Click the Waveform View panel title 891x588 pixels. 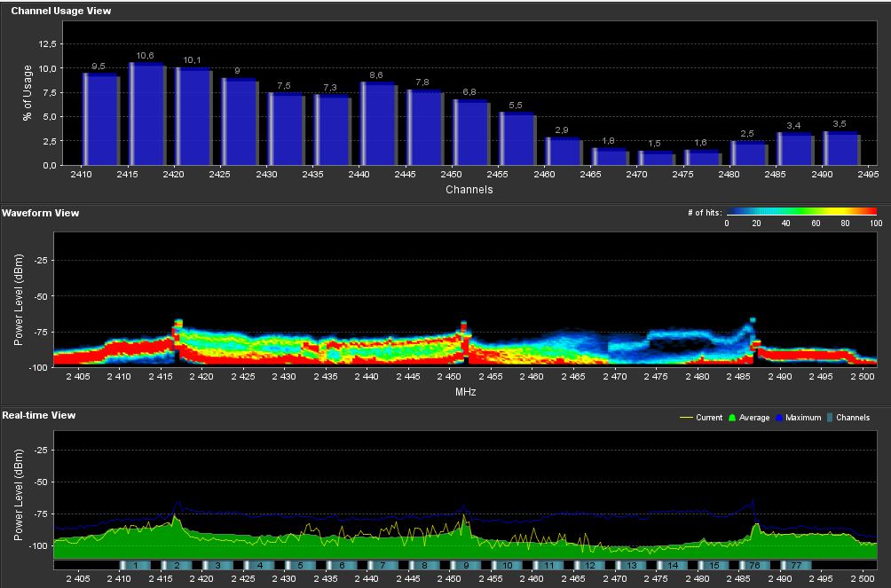[x=41, y=213]
